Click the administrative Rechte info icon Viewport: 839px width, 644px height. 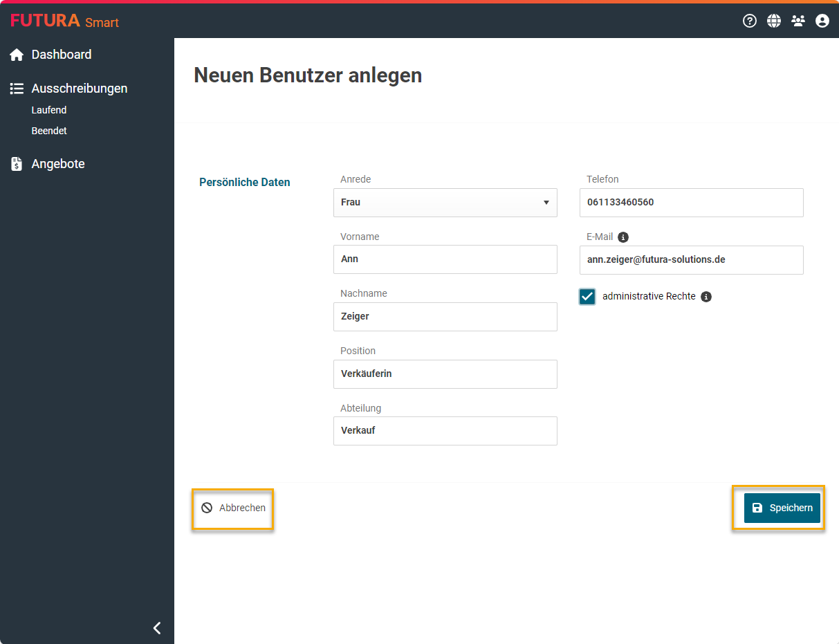(706, 297)
